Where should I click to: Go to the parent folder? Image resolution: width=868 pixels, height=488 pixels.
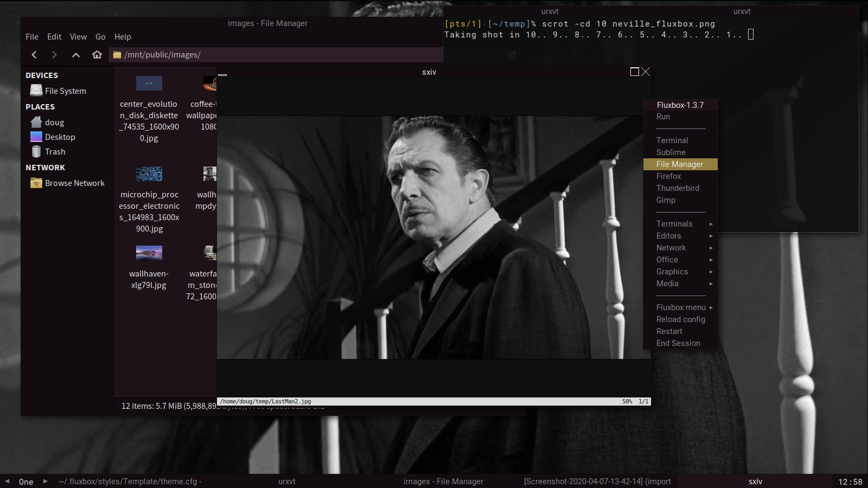[x=76, y=55]
